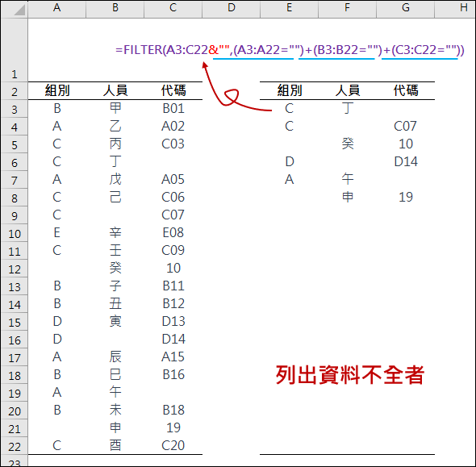The width and height of the screenshot is (476, 467).
Task: Select cell containing 甲
Action: (115, 108)
